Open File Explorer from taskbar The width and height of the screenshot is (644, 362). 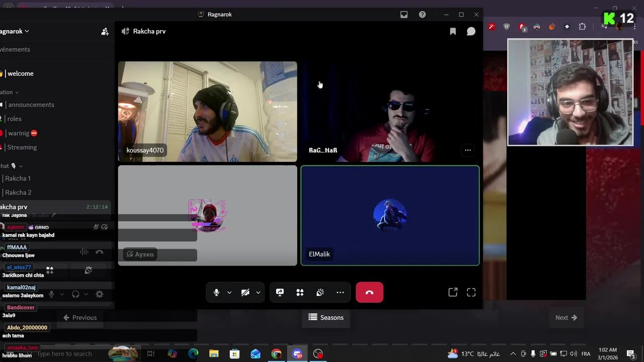[214, 354]
